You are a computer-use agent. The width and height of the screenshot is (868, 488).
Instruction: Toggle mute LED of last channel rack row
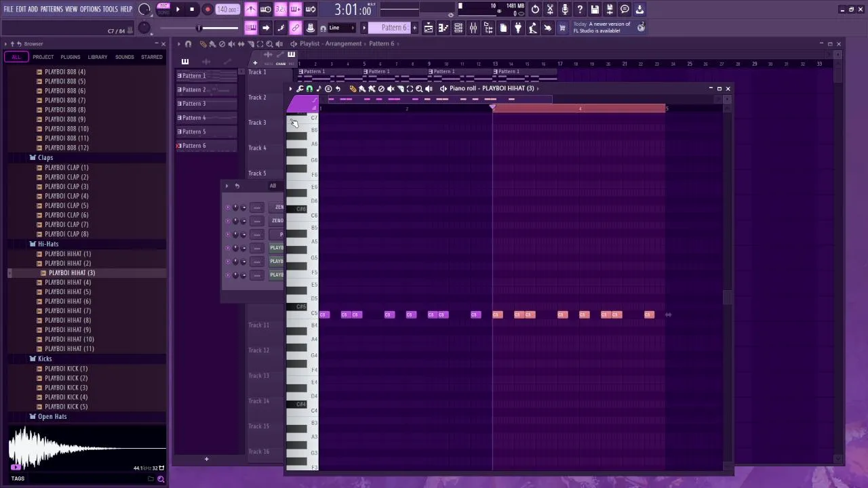[x=227, y=275]
